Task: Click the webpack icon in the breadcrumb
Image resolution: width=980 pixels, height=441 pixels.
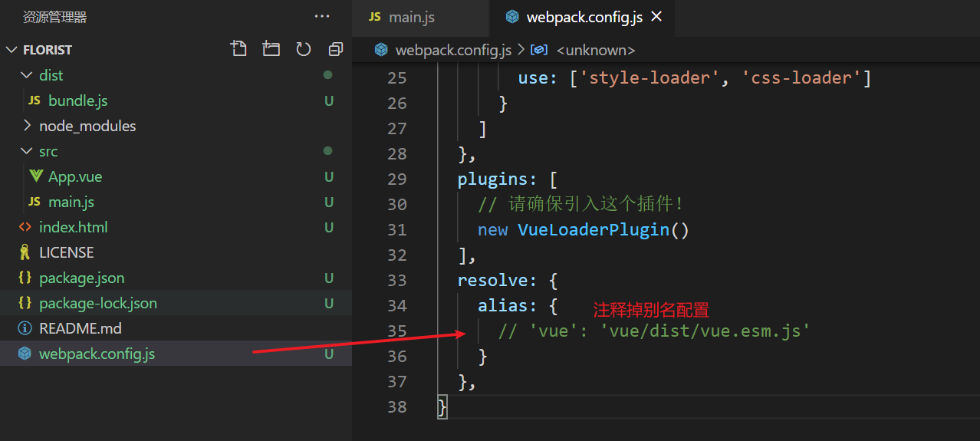Action: click(381, 50)
